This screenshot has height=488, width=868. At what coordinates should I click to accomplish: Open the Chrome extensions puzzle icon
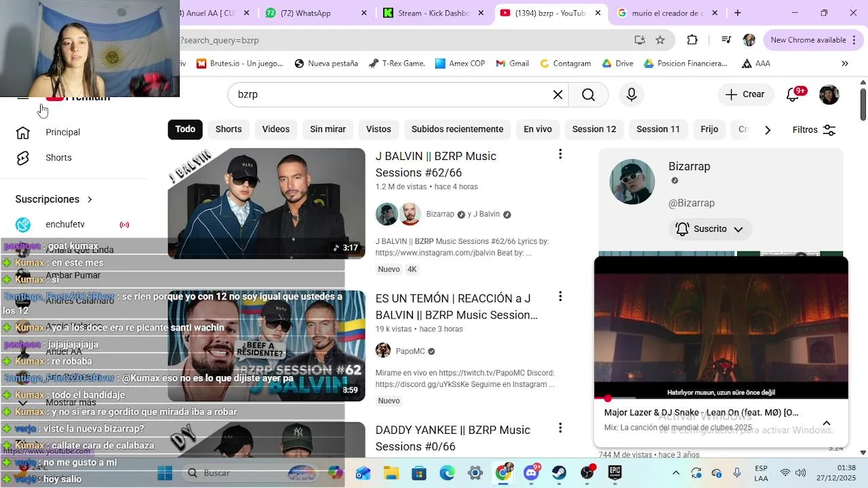click(692, 40)
